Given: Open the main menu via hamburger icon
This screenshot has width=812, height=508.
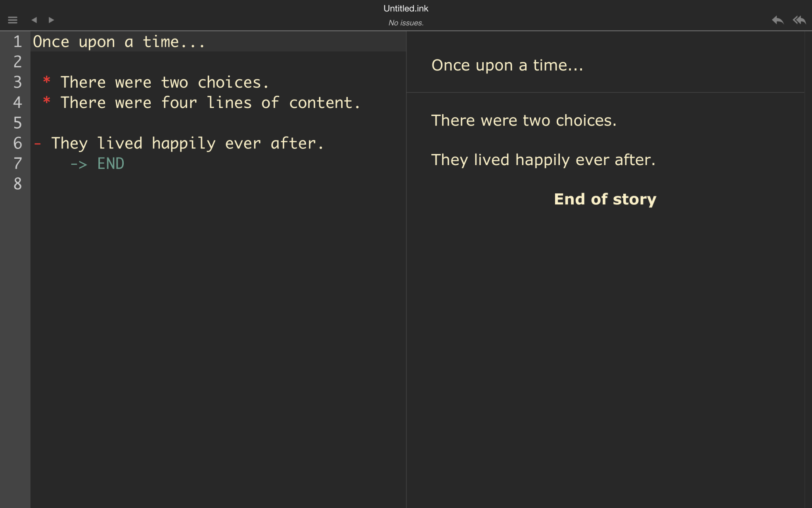Looking at the screenshot, I should 13,19.
